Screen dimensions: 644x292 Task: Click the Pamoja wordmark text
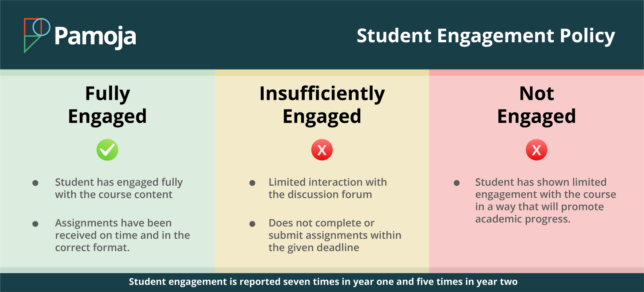point(95,37)
